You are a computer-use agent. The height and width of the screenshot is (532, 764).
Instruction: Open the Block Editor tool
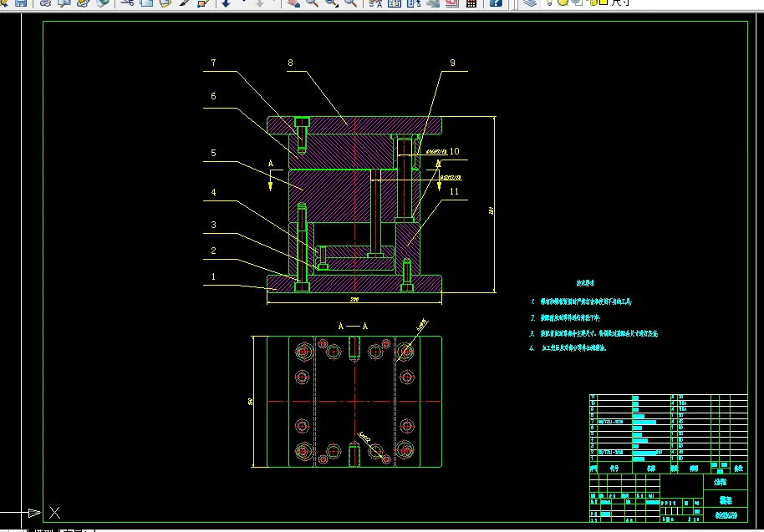203,3
